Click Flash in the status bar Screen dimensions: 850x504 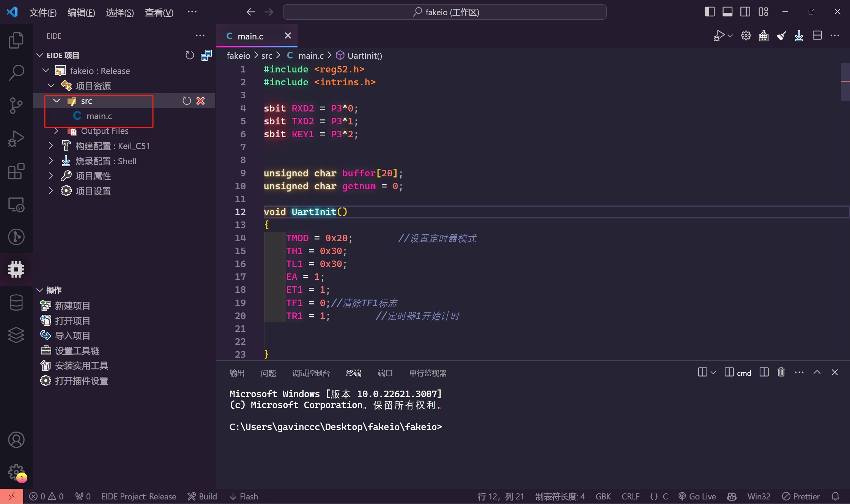pos(244,496)
